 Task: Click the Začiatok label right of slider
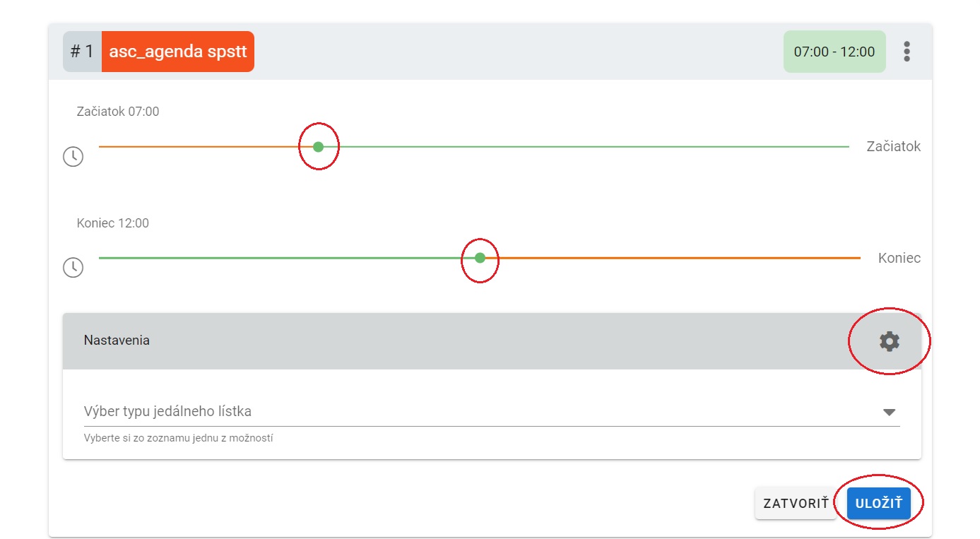[893, 147]
